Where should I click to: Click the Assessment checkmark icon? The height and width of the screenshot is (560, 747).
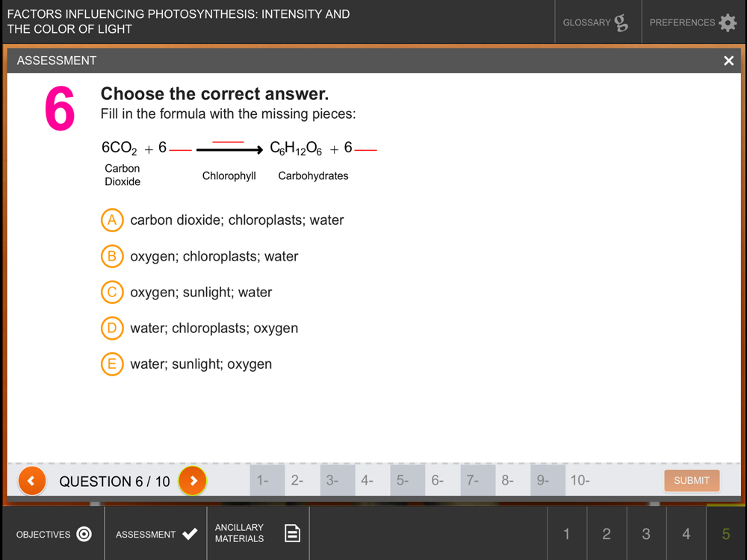190,534
